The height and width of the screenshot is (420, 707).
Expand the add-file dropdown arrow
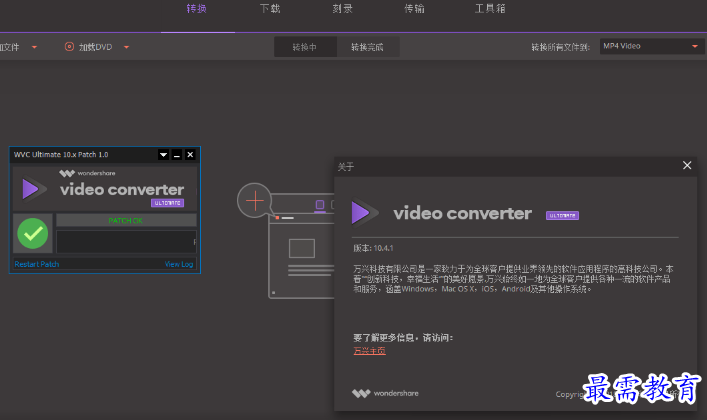click(34, 47)
